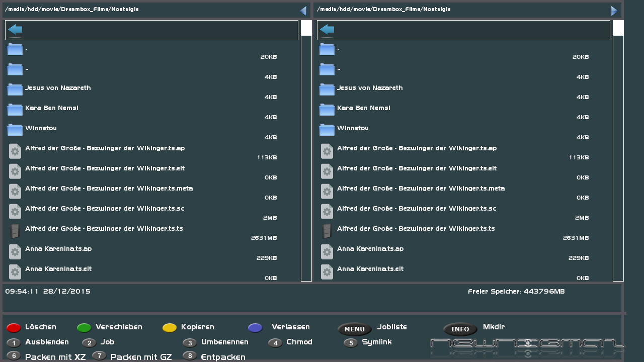Open the Winnetou folder in right pane
This screenshot has width=644, height=362.
[353, 128]
